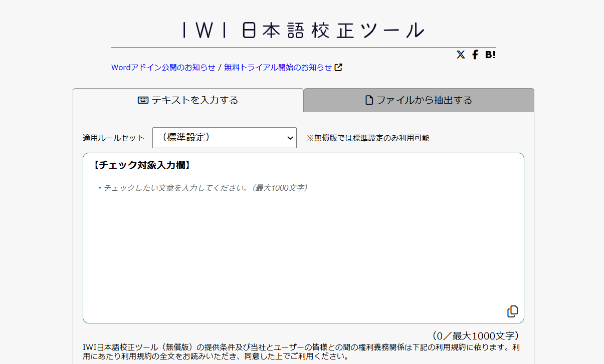Bookmark the page with Hatena B! icon
Viewport: 604px width, 364px height.
point(490,55)
